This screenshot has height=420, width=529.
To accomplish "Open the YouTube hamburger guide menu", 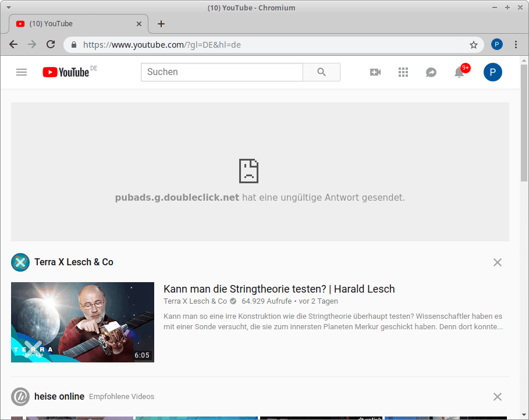I will pyautogui.click(x=22, y=72).
